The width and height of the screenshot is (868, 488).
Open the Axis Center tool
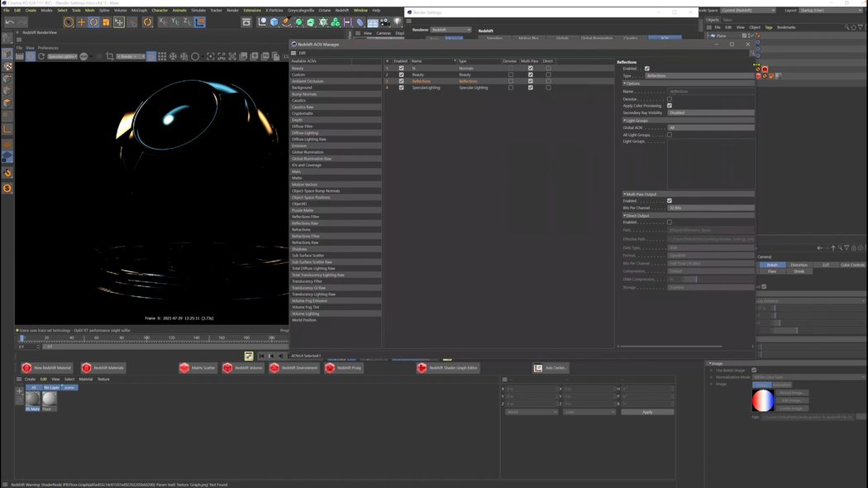550,368
